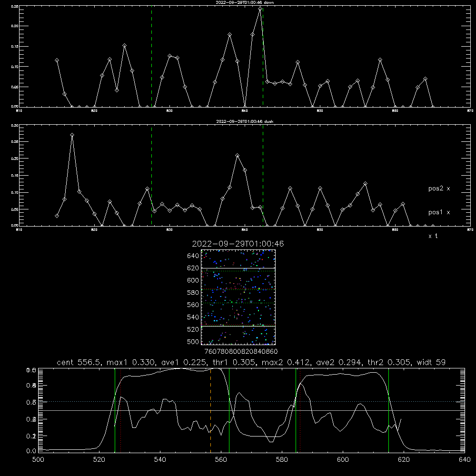
Task: Click the dusk plot title text
Action: pyautogui.click(x=245, y=121)
